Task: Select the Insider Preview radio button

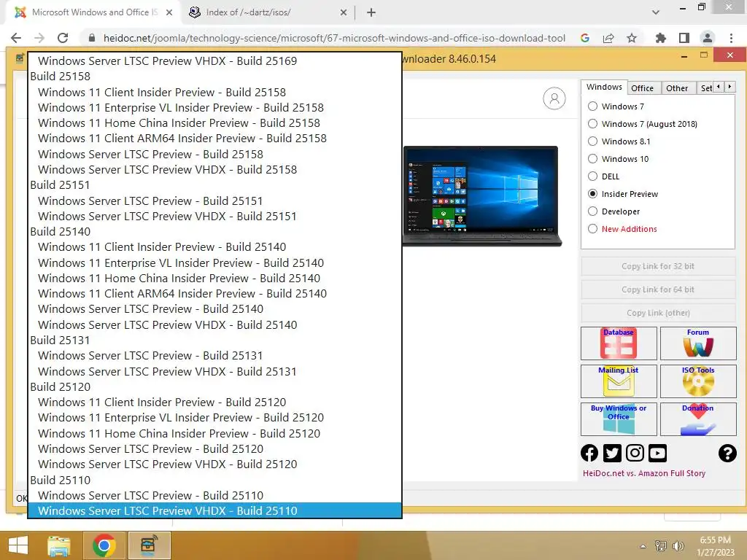Action: tap(592, 194)
